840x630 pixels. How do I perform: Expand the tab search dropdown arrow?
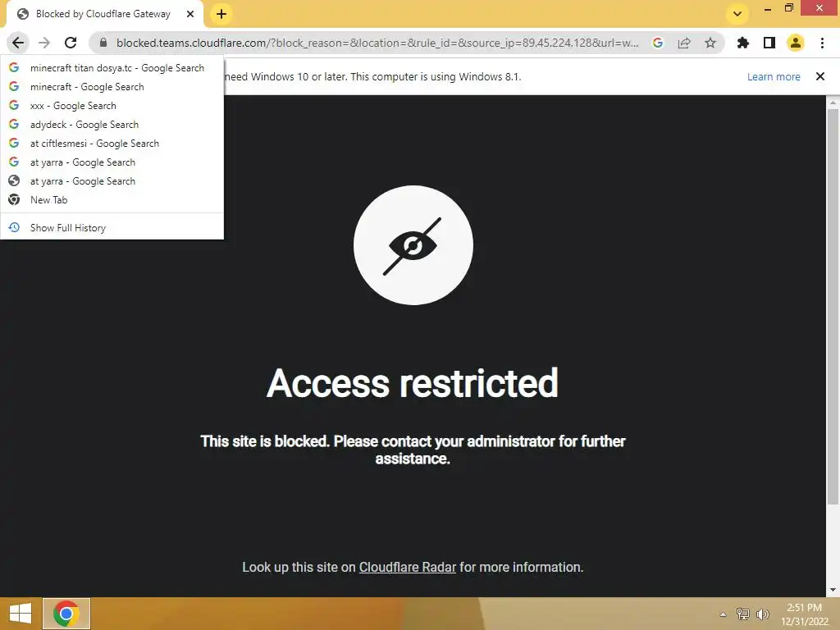click(737, 14)
